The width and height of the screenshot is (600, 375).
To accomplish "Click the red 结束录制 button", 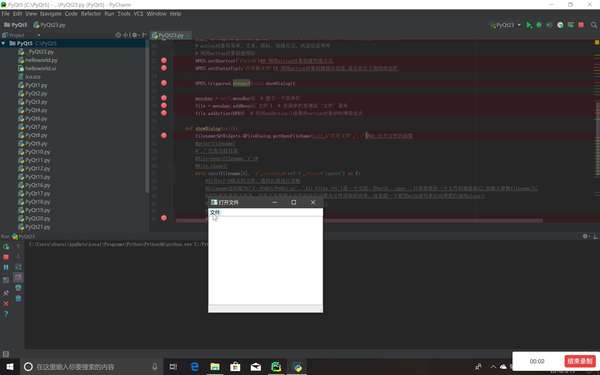I will click(580, 361).
